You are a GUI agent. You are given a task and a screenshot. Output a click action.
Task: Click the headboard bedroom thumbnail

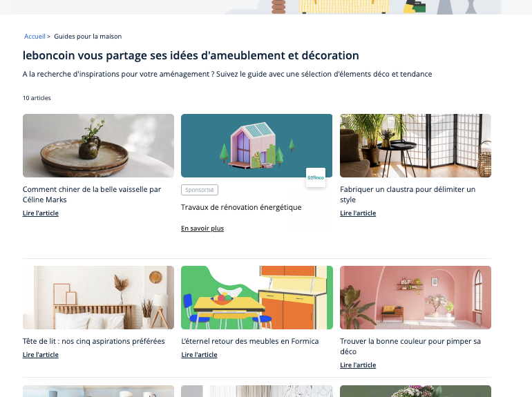[x=98, y=298]
